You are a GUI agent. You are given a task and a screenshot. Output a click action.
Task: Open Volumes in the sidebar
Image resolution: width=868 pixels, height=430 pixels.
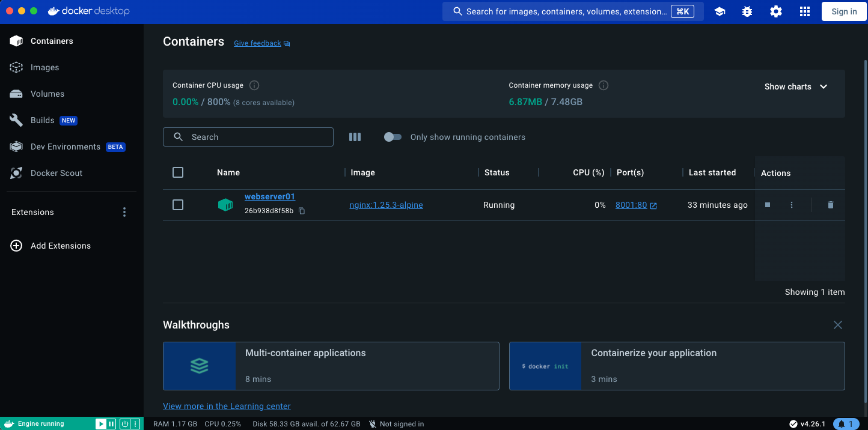click(x=72, y=94)
